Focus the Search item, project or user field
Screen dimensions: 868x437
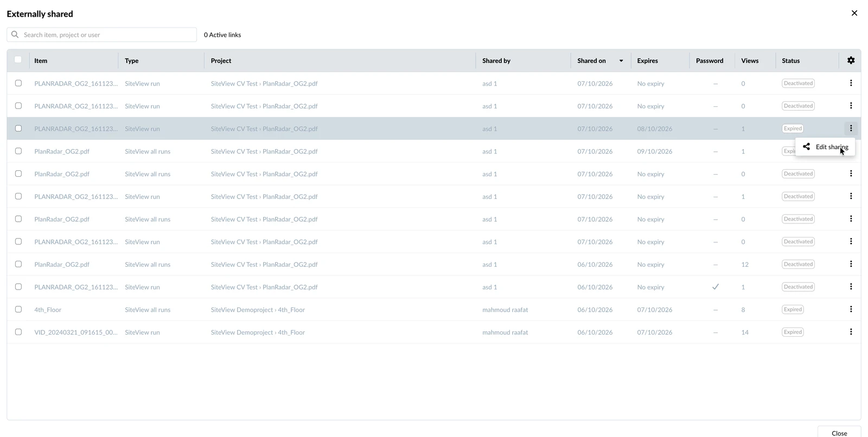(101, 35)
